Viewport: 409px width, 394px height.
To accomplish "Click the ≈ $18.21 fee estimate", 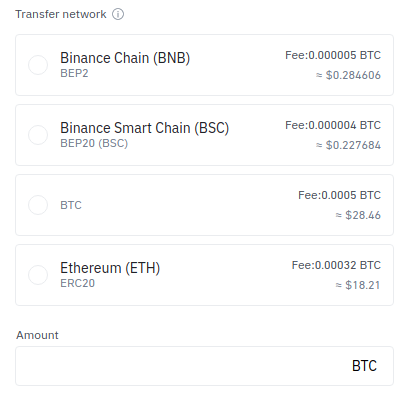I will [358, 285].
